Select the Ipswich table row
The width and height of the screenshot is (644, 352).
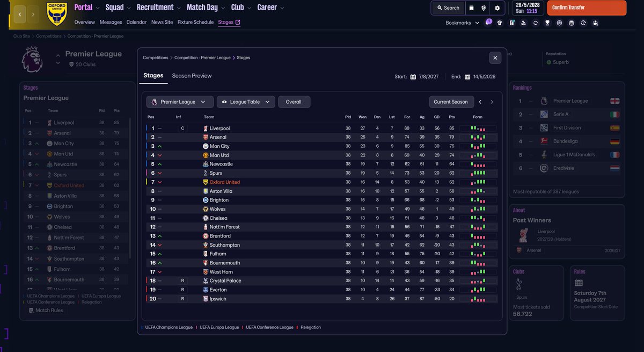point(322,299)
